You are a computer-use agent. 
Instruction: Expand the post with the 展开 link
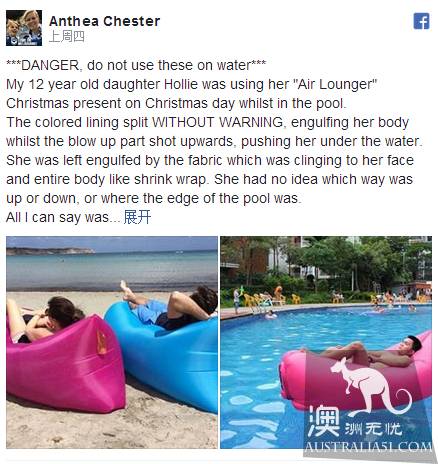137,217
